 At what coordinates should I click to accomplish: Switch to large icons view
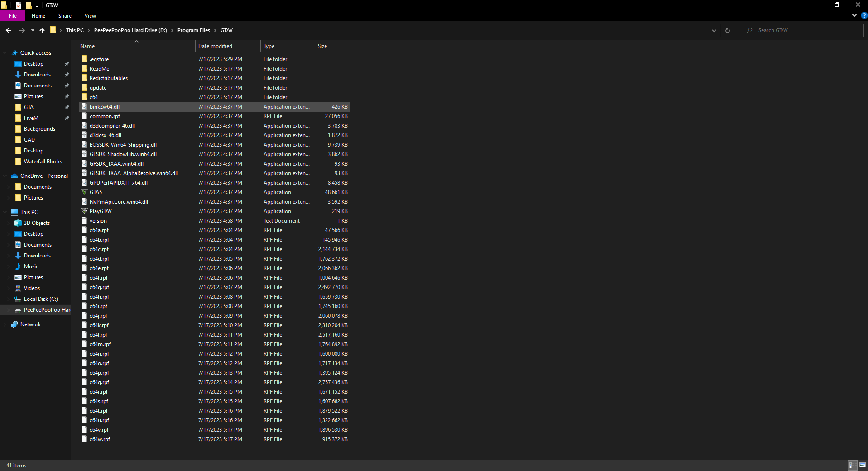[862, 465]
